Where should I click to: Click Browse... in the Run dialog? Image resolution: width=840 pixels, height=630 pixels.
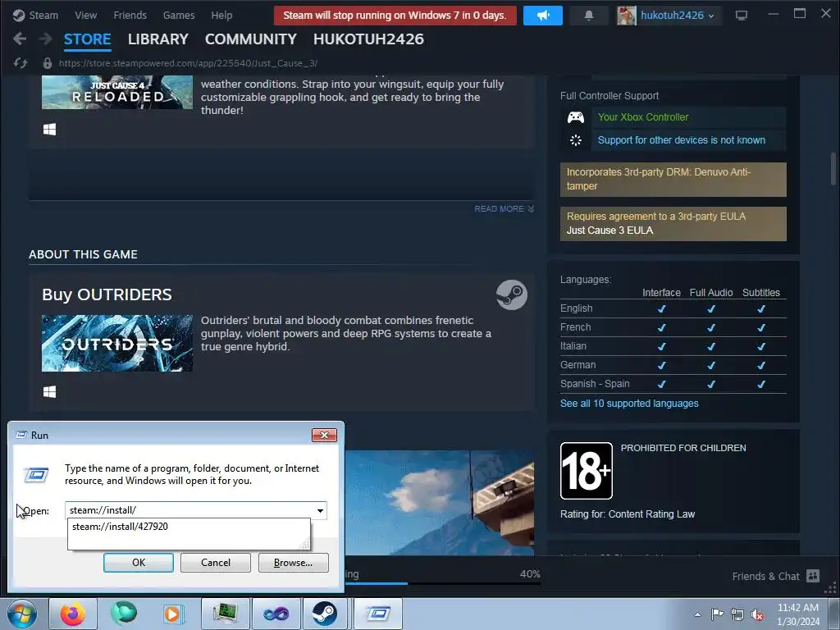click(293, 563)
